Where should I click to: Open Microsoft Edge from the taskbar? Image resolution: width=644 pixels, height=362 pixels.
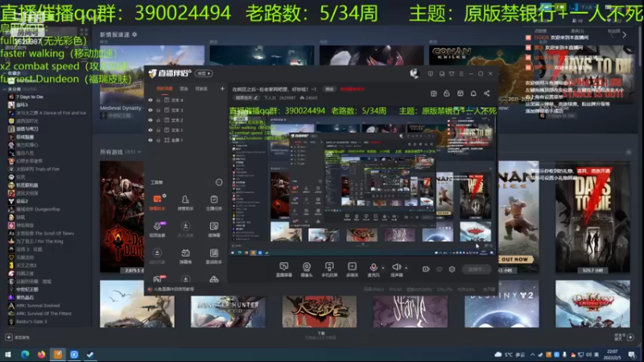(x=25, y=355)
